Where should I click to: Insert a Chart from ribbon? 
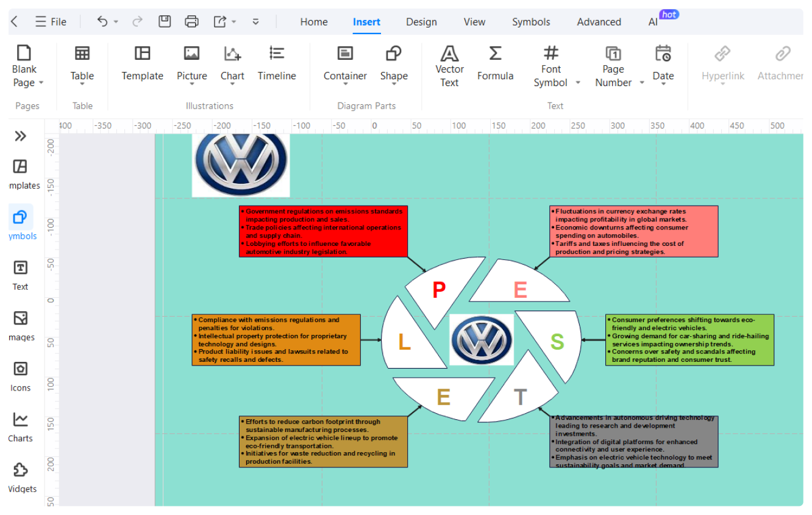232,63
